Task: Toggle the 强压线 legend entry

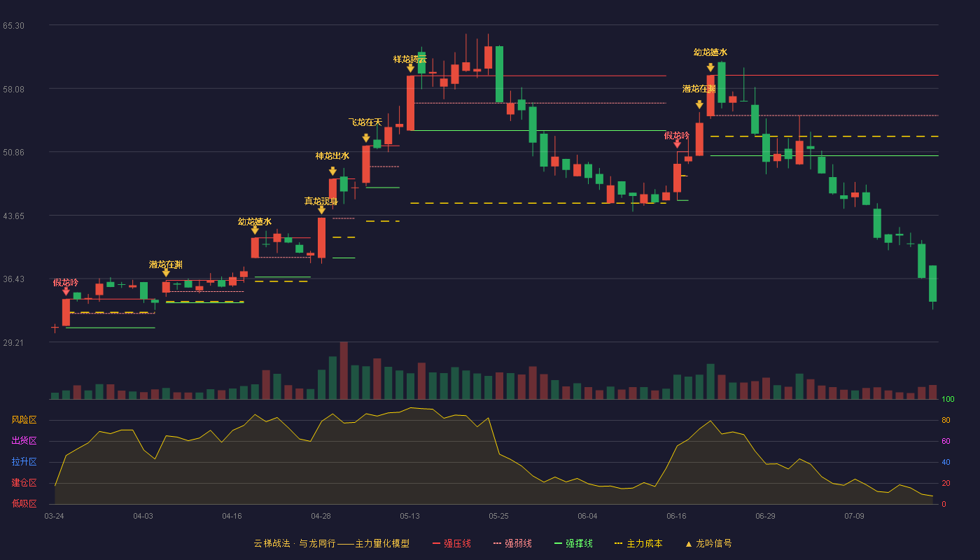Action: pyautogui.click(x=451, y=543)
